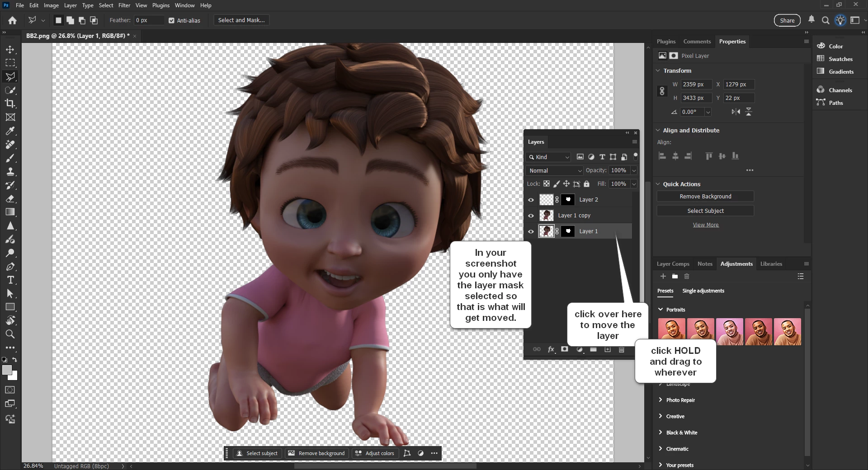Switch to the Single adjustments tab
This screenshot has width=868, height=470.
[703, 291]
